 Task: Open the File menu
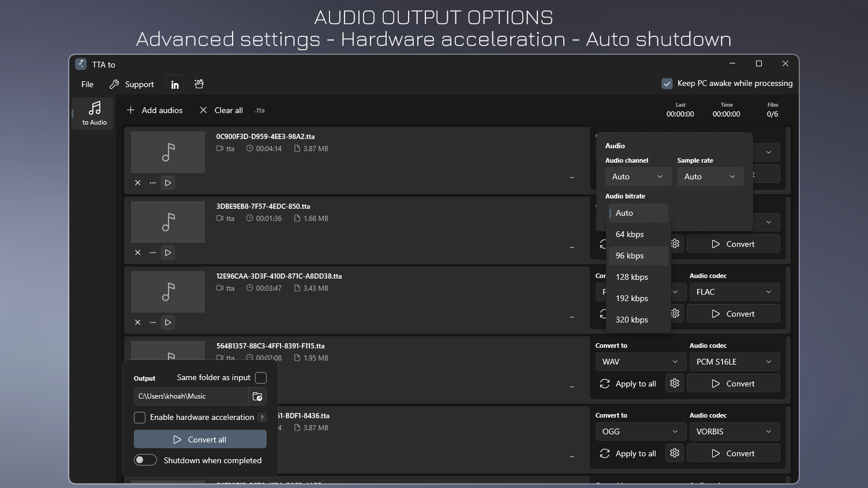pos(88,84)
